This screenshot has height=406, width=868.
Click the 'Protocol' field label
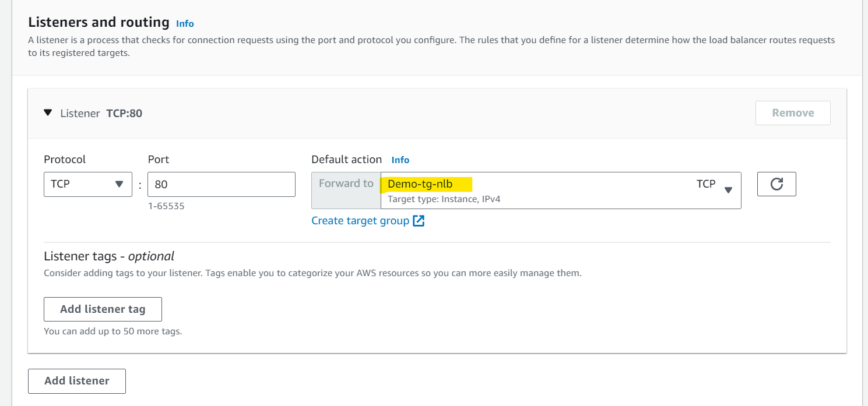65,160
